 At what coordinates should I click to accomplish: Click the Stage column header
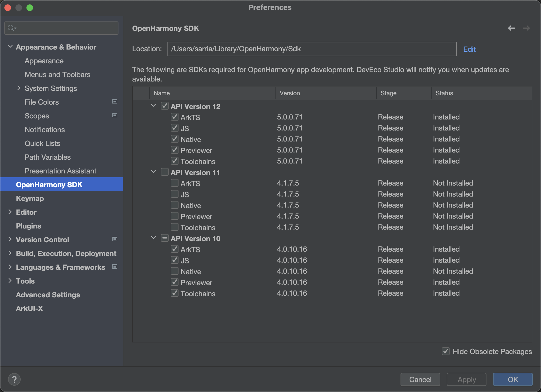click(x=404, y=93)
